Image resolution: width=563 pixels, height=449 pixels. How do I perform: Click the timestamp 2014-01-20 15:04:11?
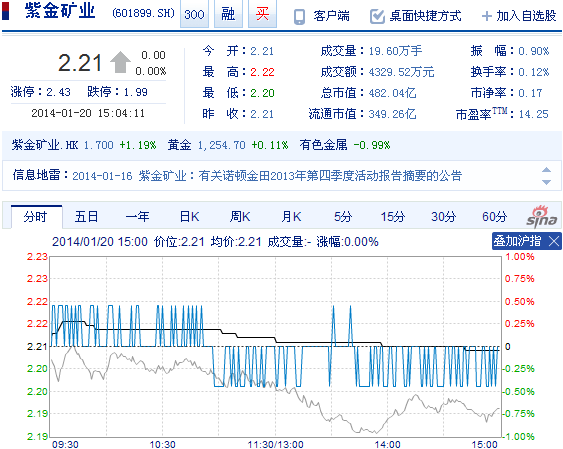tap(88, 113)
